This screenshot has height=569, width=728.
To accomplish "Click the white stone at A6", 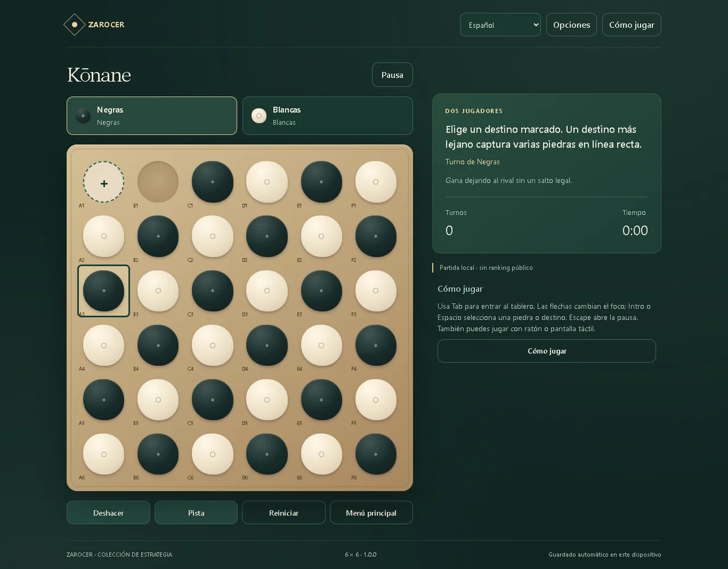I will (x=104, y=455).
